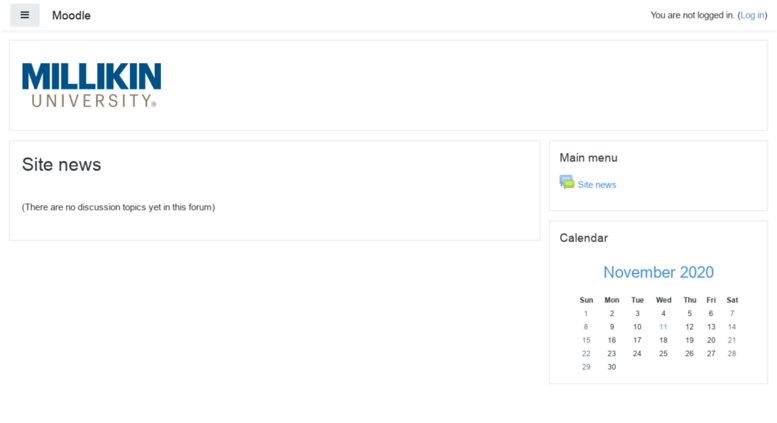The width and height of the screenshot is (777, 423).
Task: Select day 25 in the calendar
Action: tap(663, 354)
